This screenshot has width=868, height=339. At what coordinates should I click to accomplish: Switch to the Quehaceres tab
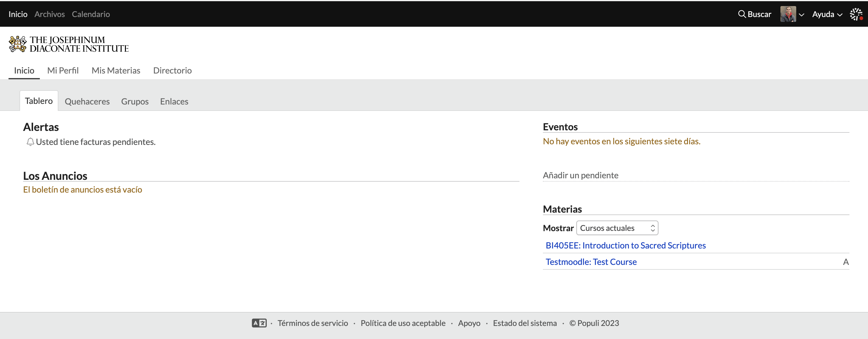click(87, 101)
